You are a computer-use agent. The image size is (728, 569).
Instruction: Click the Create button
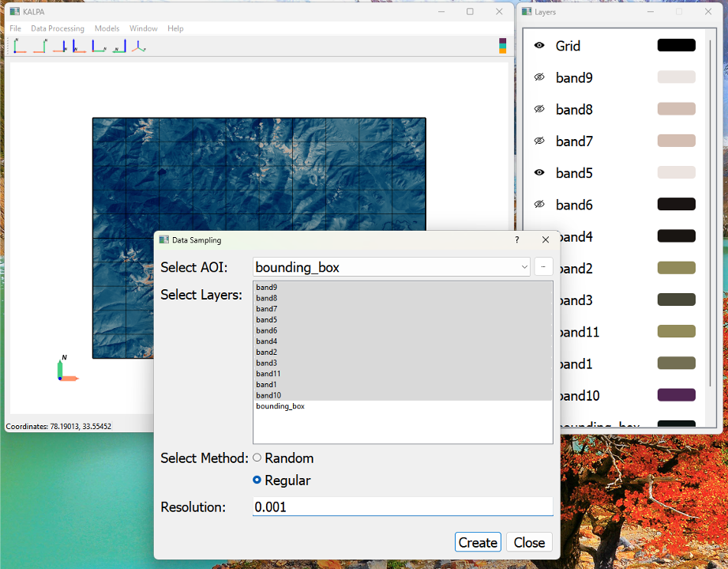click(x=478, y=542)
